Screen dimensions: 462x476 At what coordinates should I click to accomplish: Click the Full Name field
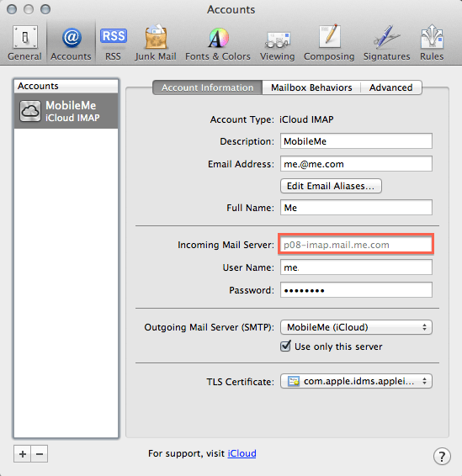356,208
